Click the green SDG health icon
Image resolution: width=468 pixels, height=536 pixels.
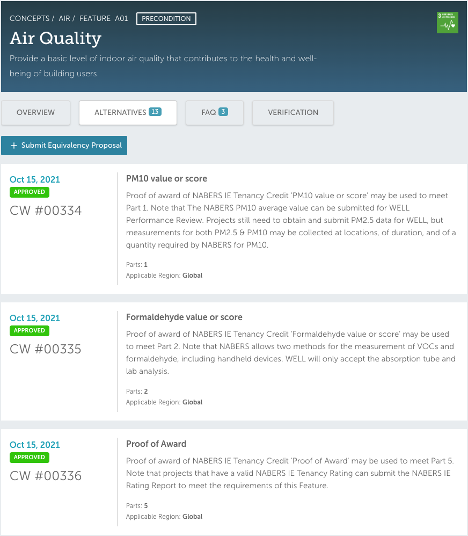[x=447, y=23]
